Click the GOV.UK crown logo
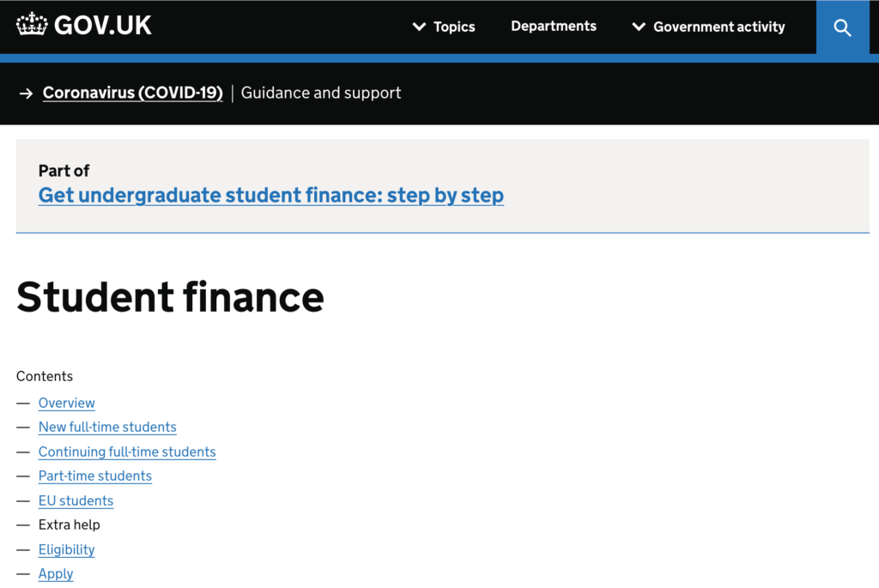This screenshot has height=588, width=879. point(32,24)
